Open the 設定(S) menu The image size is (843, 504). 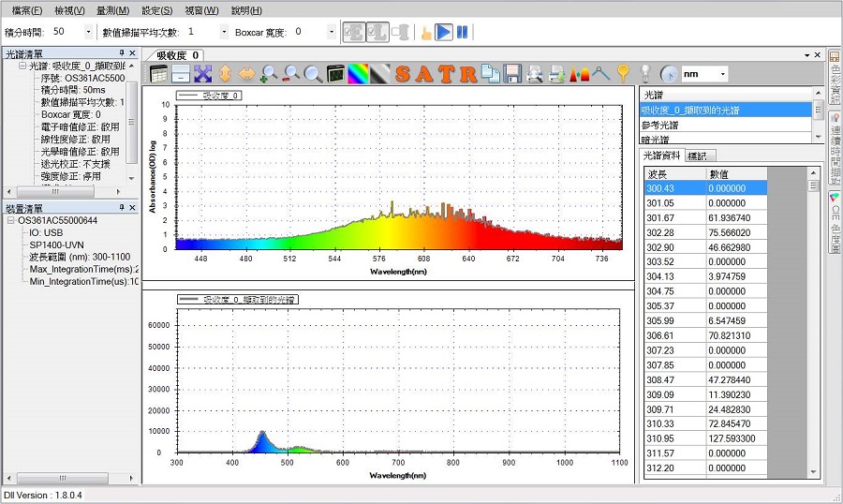156,10
